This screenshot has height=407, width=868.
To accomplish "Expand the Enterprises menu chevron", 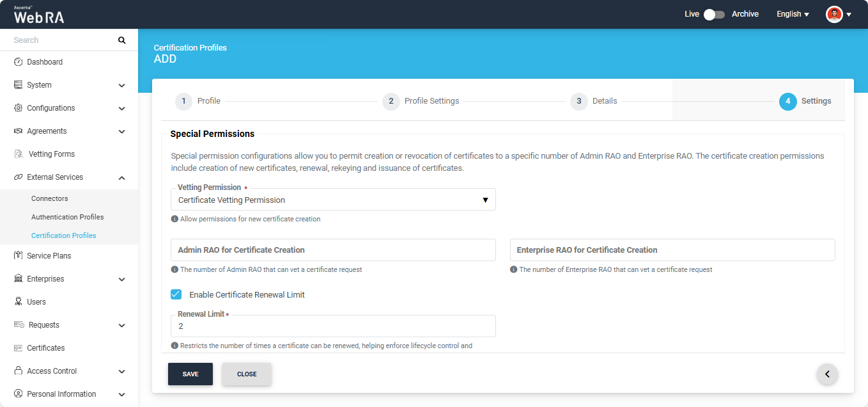I will [122, 279].
